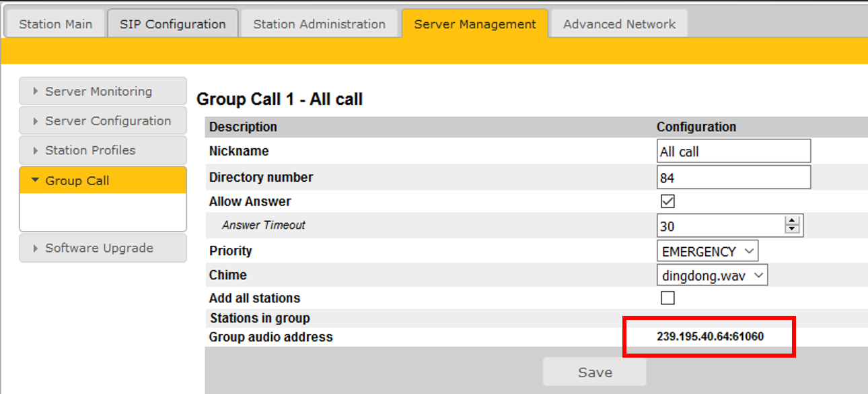Expand the Server Configuration section
868x394 pixels.
[x=103, y=121]
